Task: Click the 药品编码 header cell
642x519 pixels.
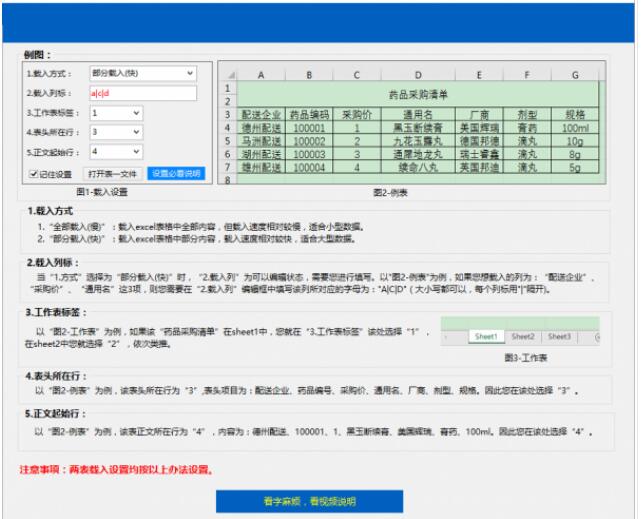Action: tap(309, 115)
